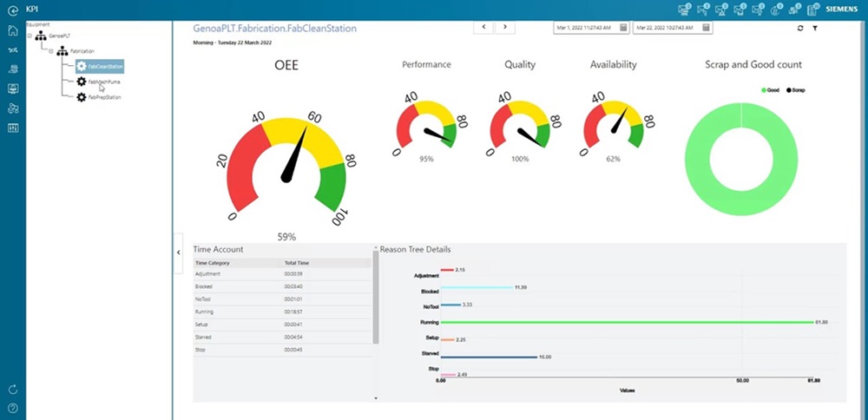
Task: Collapse the equipment tree side panel
Action: [x=178, y=252]
